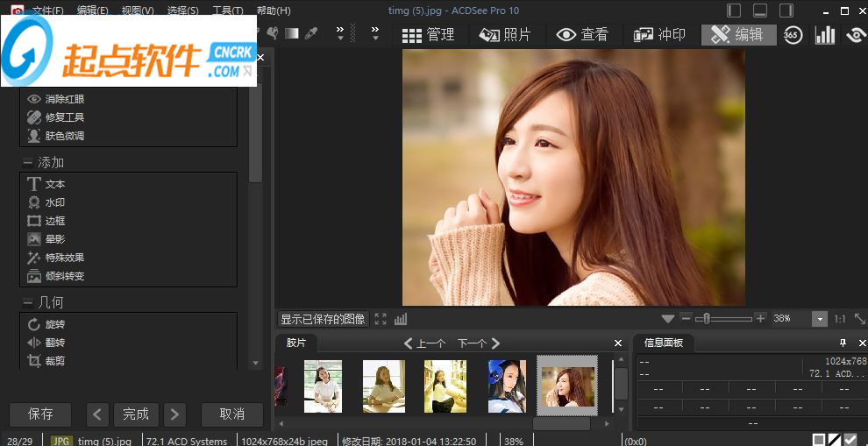
Task: Open the 晕影 vignette effect
Action: (54, 239)
